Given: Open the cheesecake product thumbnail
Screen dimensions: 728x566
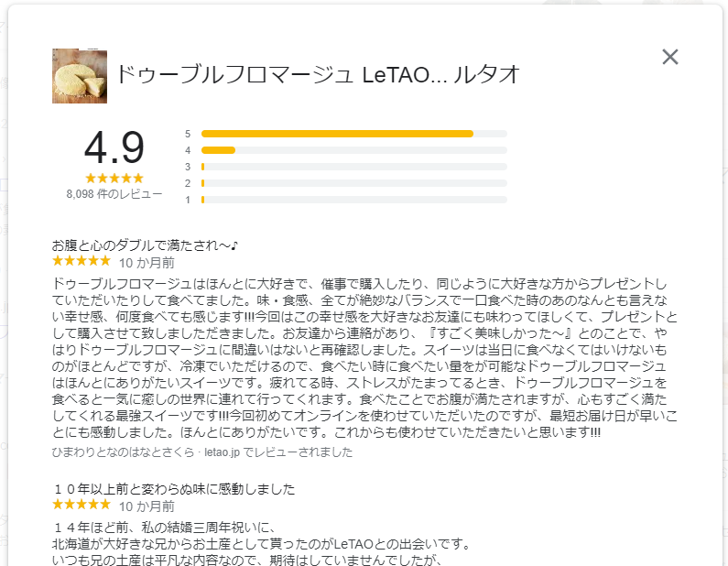Looking at the screenshot, I should pos(80,76).
